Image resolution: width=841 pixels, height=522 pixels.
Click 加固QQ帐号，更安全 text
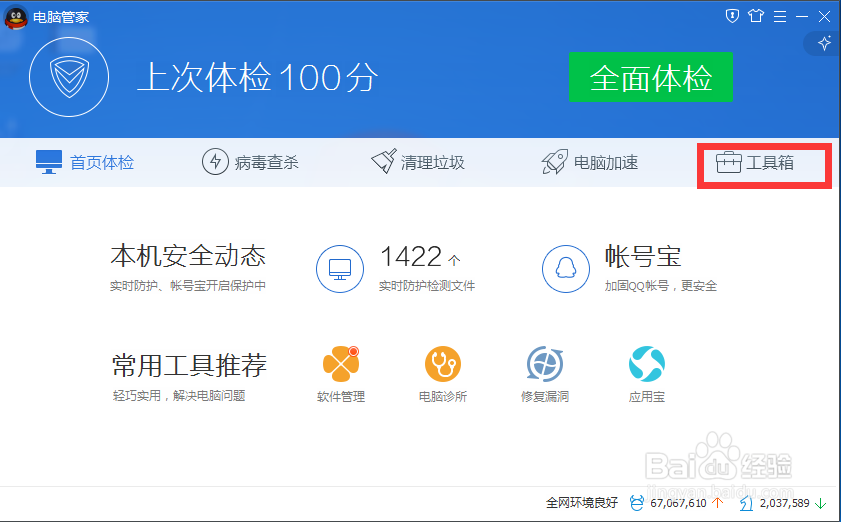pos(661,286)
